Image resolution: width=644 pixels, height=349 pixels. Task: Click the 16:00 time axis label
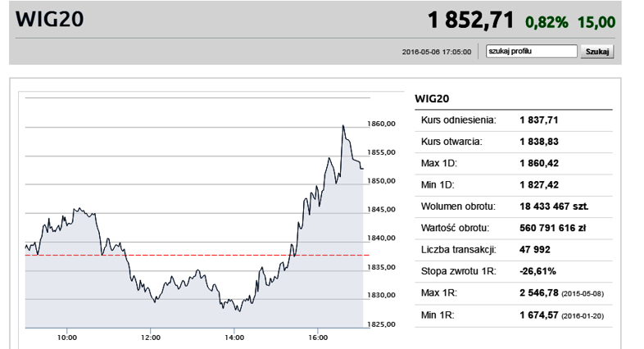(318, 338)
